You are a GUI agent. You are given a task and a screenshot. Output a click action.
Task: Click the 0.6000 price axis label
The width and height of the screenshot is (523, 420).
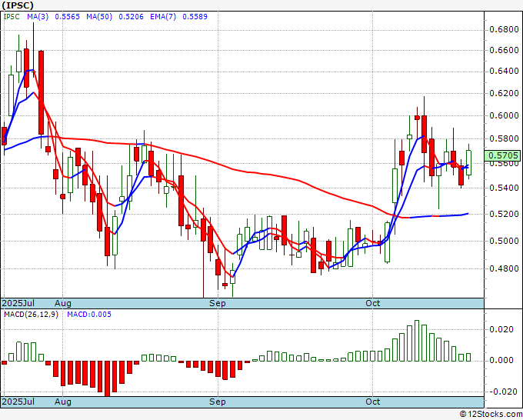tap(504, 115)
